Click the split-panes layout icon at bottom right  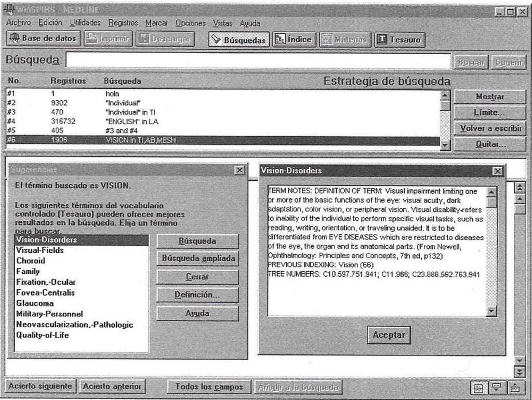click(478, 388)
